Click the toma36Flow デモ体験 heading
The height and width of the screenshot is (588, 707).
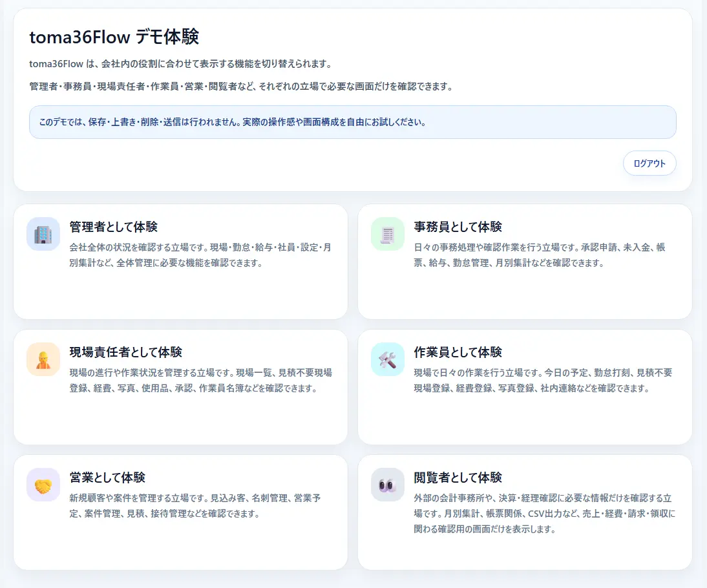click(114, 37)
